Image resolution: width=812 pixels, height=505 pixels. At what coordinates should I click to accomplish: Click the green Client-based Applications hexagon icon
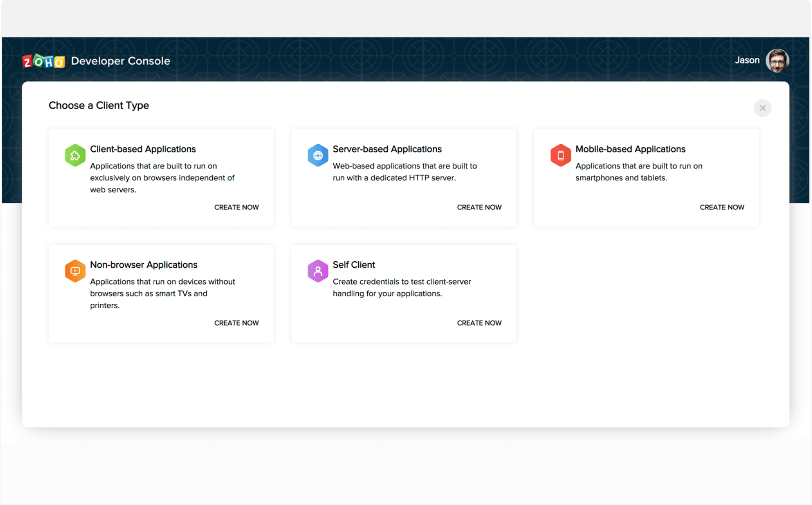point(75,155)
